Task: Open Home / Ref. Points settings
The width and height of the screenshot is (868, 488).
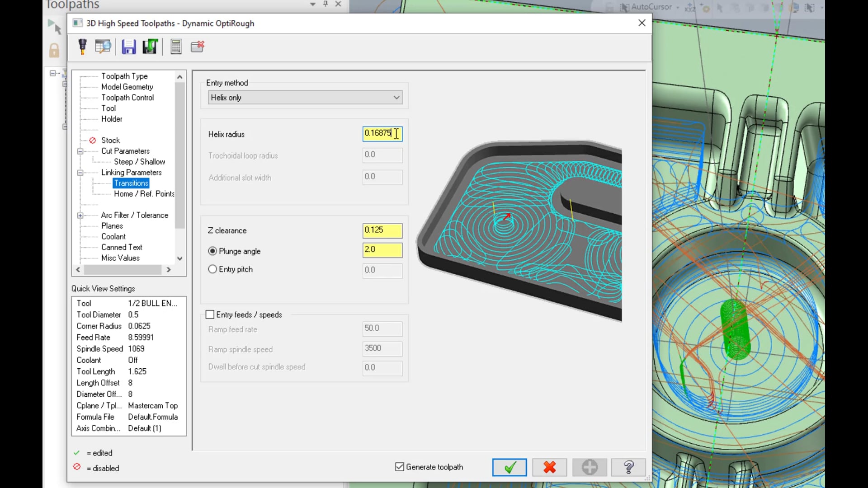Action: coord(145,194)
